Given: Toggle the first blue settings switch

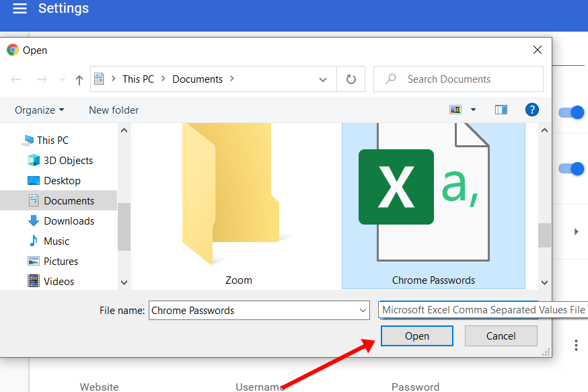Looking at the screenshot, I should point(572,112).
